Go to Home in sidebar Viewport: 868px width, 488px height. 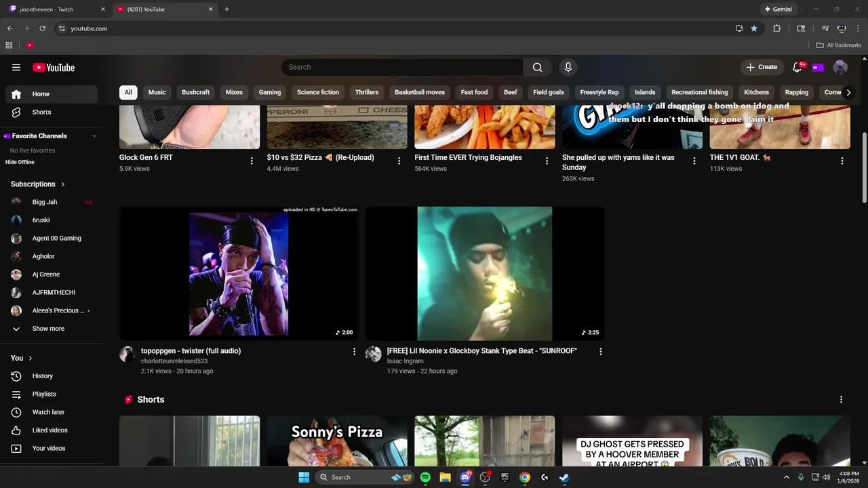tap(52, 94)
